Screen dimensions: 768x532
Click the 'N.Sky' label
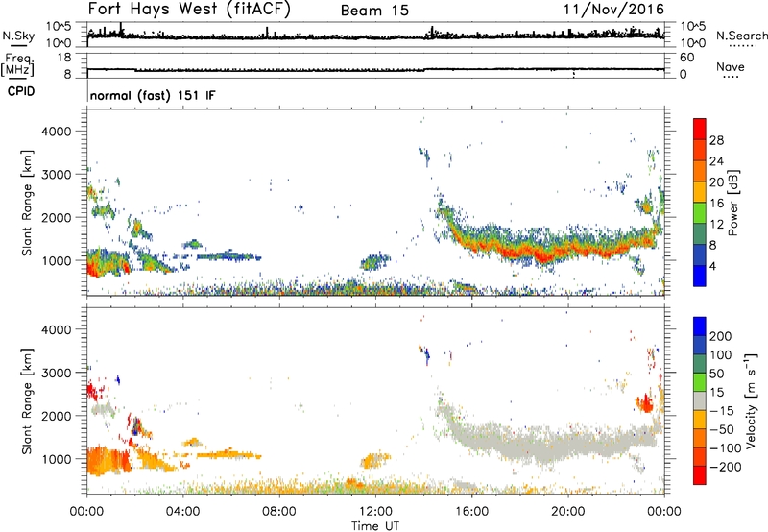click(18, 36)
